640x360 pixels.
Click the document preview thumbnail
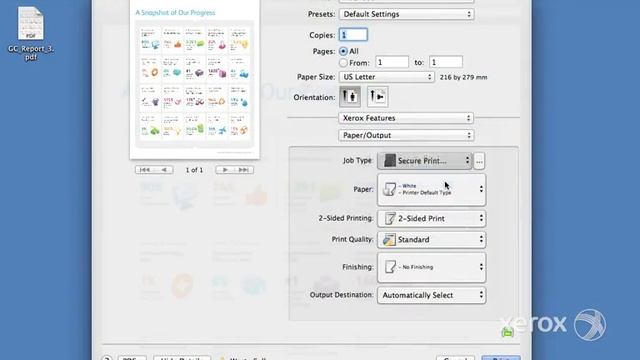tap(195, 80)
